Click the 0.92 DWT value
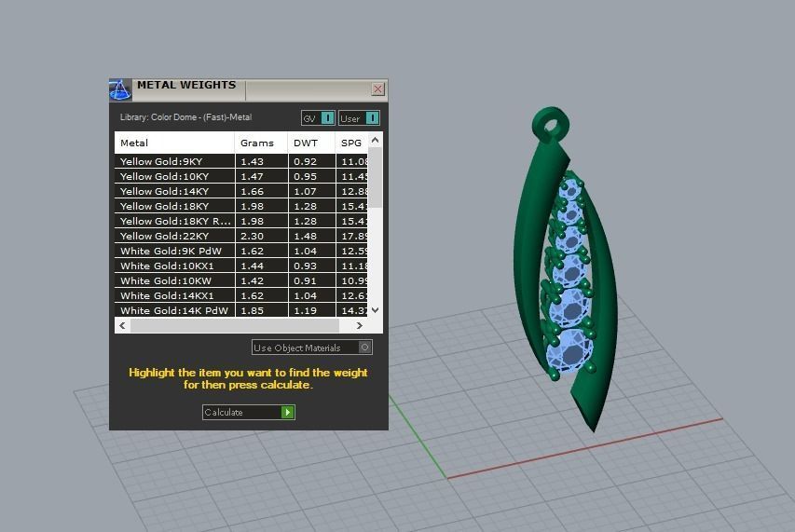Viewport: 795px width, 532px height. coord(305,161)
